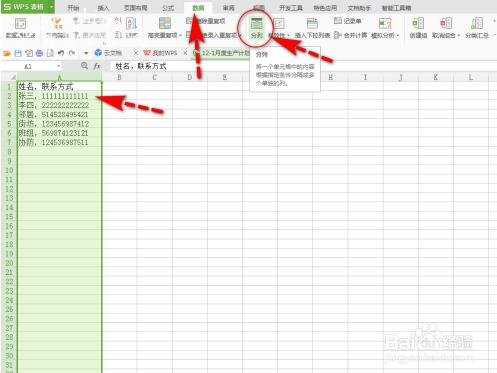Click the redo arrow icon

click(72, 53)
